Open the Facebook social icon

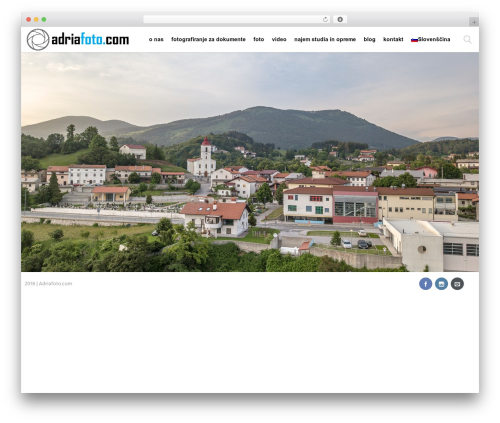[425, 284]
